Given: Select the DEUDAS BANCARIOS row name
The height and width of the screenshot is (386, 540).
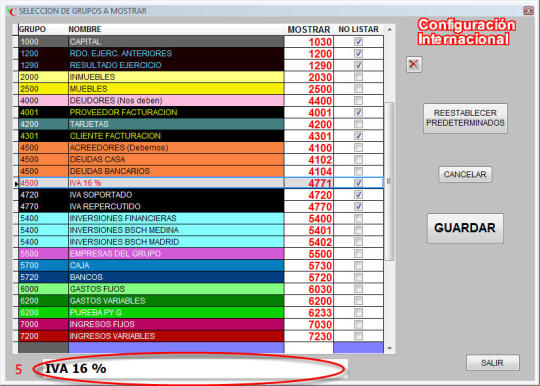Looking at the screenshot, I should point(176,171).
